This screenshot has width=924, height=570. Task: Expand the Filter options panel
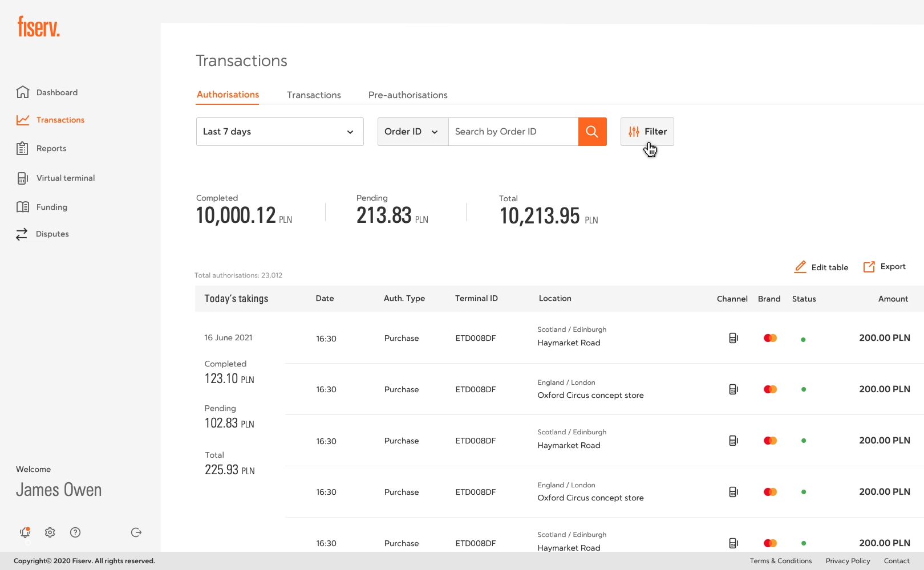coord(647,131)
